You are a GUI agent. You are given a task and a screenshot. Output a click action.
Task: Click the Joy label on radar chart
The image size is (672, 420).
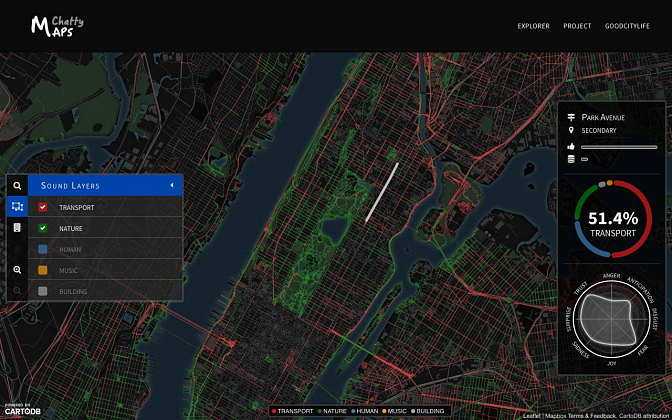612,363
